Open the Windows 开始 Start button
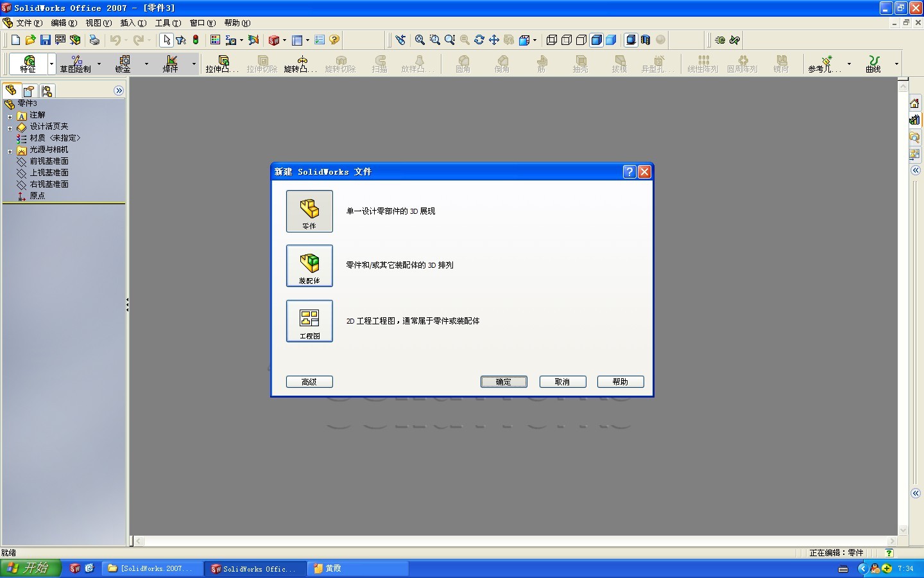Viewport: 924px width, 578px height. (x=31, y=568)
